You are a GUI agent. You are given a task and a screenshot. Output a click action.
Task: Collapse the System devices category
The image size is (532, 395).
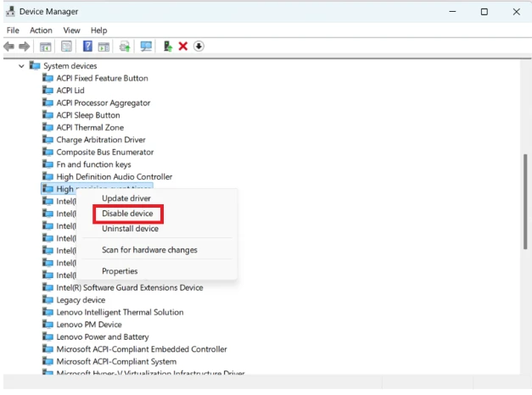pos(21,66)
